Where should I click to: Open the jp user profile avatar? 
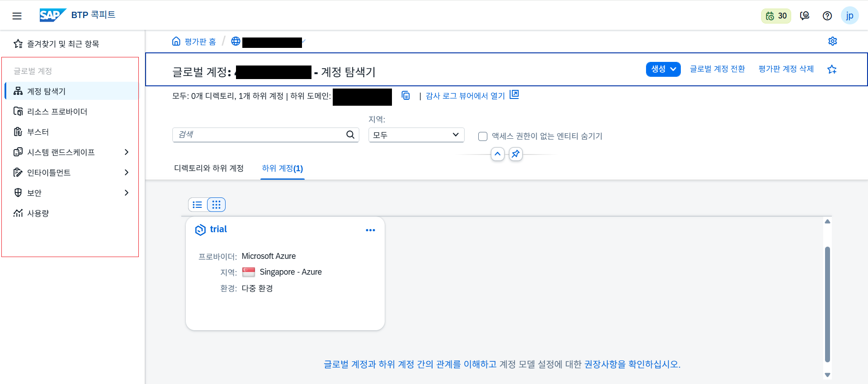(850, 16)
